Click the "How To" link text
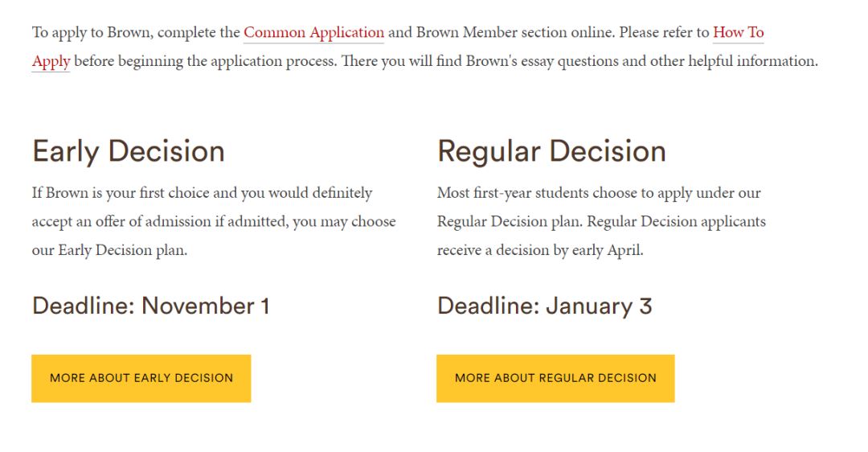 [738, 33]
